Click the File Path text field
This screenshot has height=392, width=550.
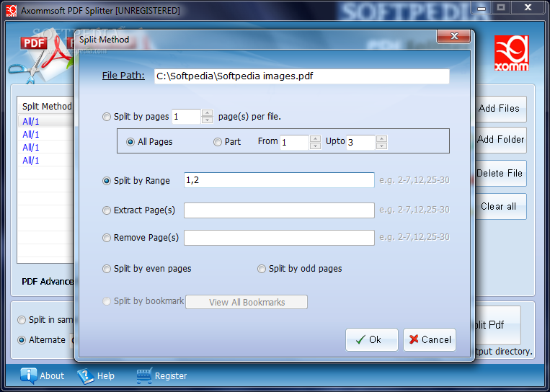(301, 76)
